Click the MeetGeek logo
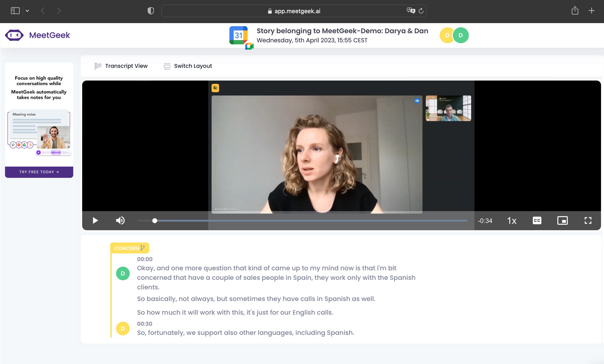The height and width of the screenshot is (364, 604). [x=38, y=35]
